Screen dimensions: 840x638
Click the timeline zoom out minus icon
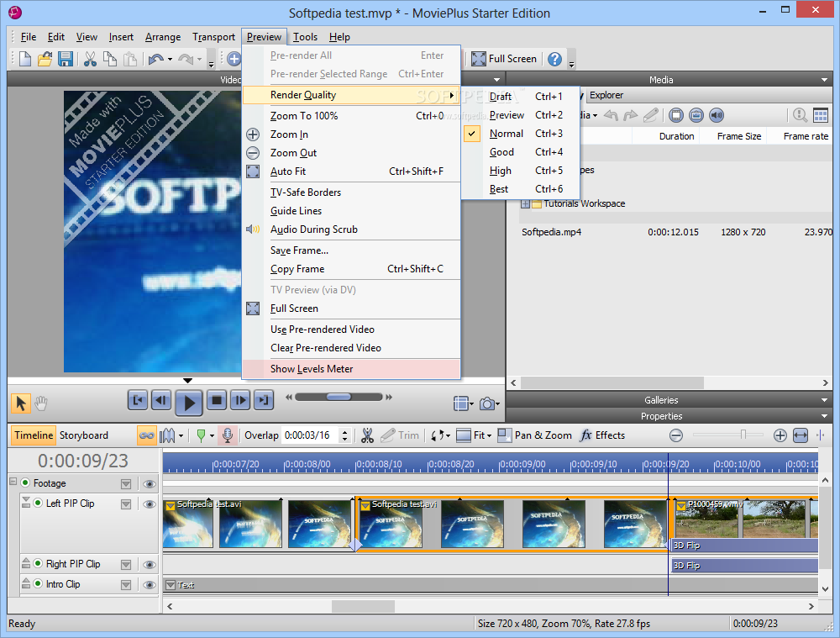coord(676,435)
